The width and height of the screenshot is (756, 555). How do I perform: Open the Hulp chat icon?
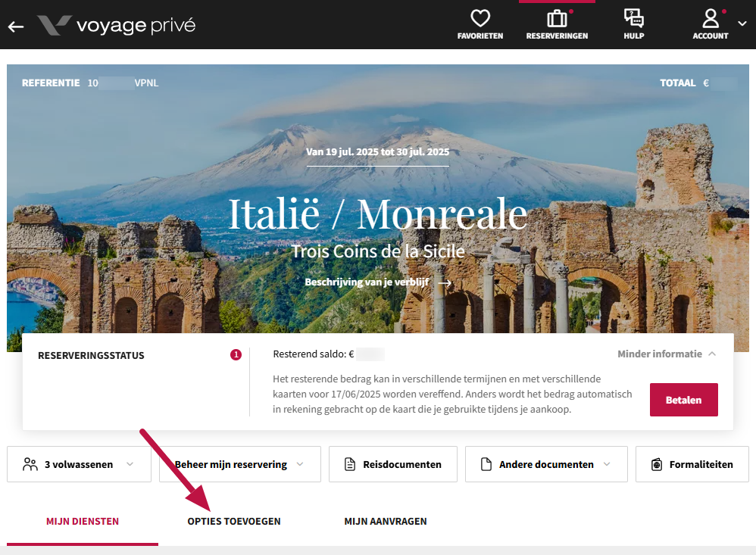pos(633,19)
